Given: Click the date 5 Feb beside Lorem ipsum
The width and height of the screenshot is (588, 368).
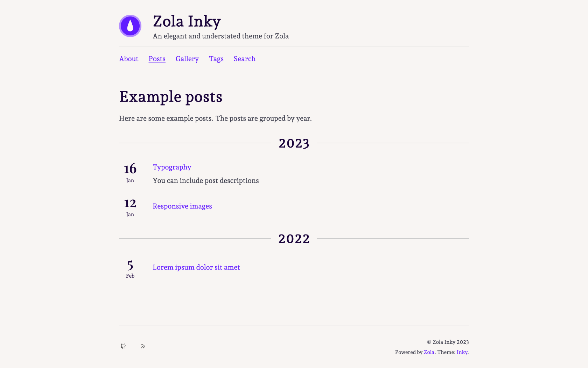Looking at the screenshot, I should click(x=130, y=268).
